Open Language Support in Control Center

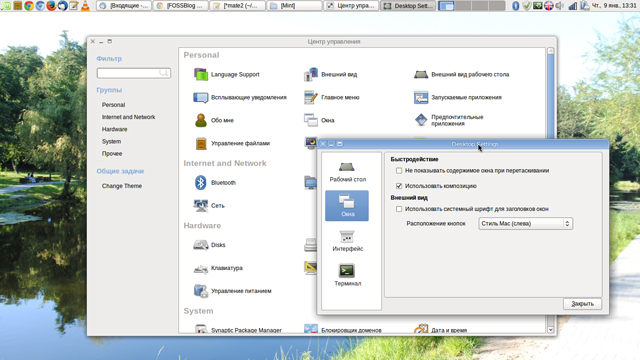[227, 74]
